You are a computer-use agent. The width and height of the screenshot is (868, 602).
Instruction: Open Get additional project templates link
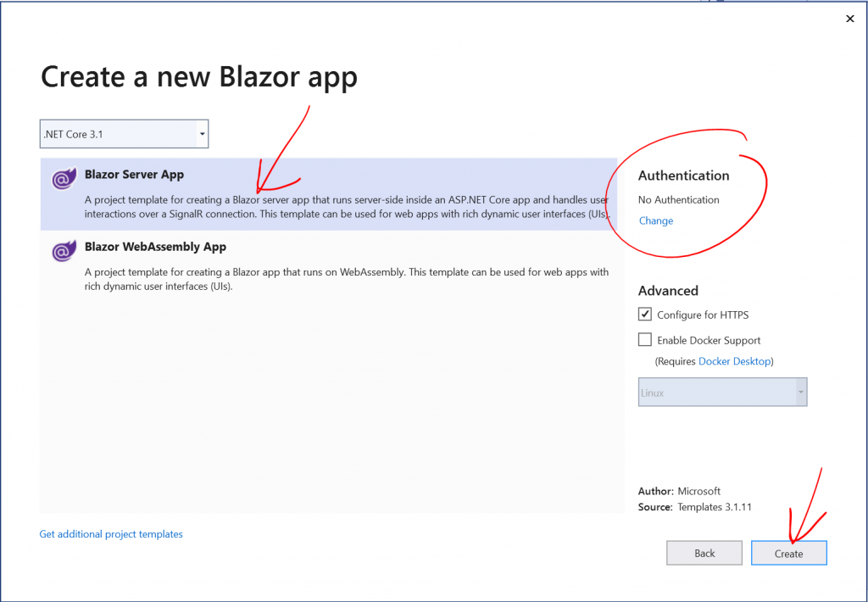111,534
